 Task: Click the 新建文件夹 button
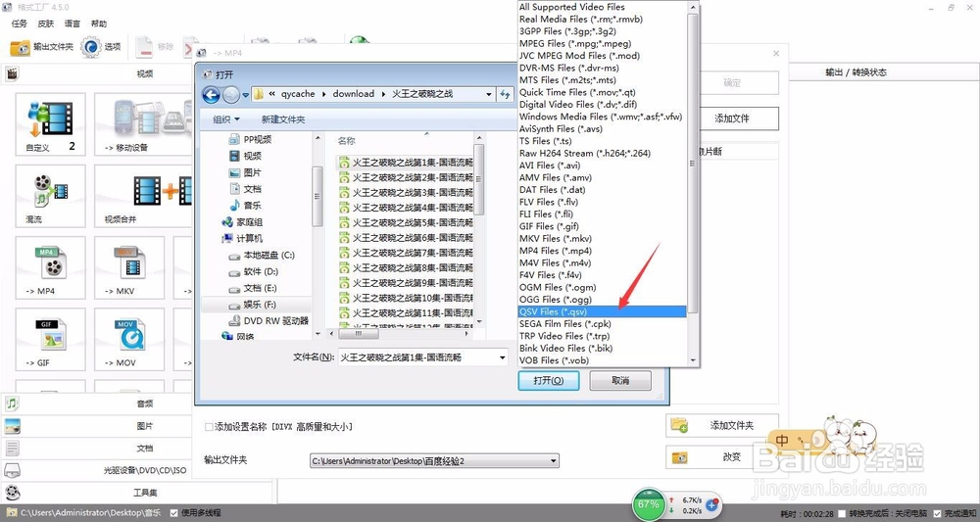pos(283,119)
